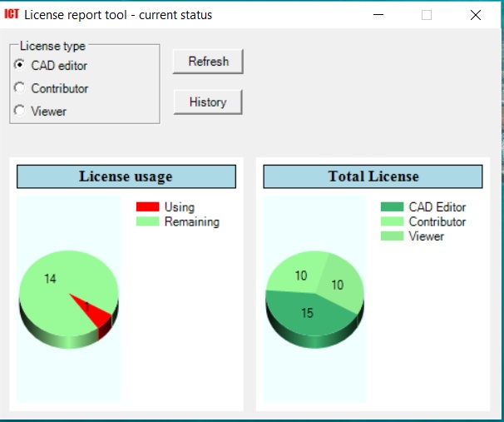Select the CAD editor radio button
This screenshot has width=504, height=422.
coord(20,65)
